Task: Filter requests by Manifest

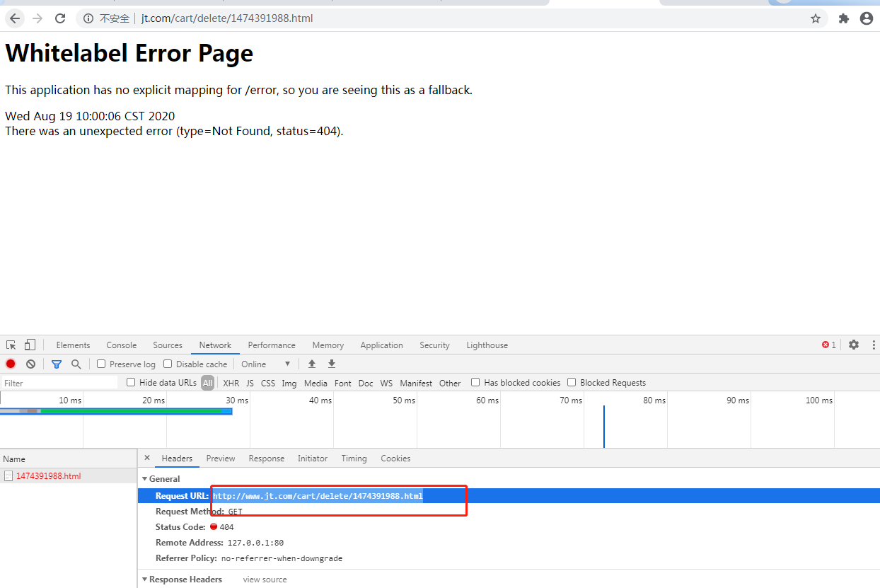Action: tap(416, 383)
